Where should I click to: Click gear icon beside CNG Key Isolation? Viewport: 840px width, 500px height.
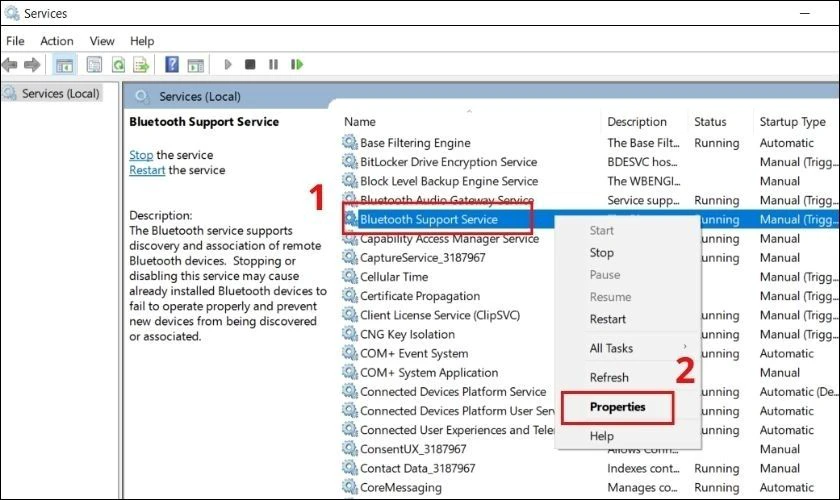click(x=350, y=334)
